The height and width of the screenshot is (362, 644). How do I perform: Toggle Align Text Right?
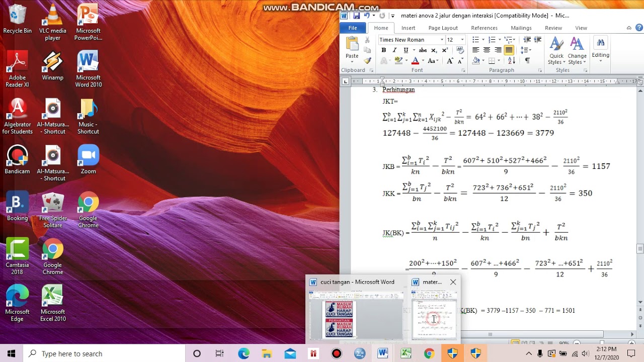[498, 50]
